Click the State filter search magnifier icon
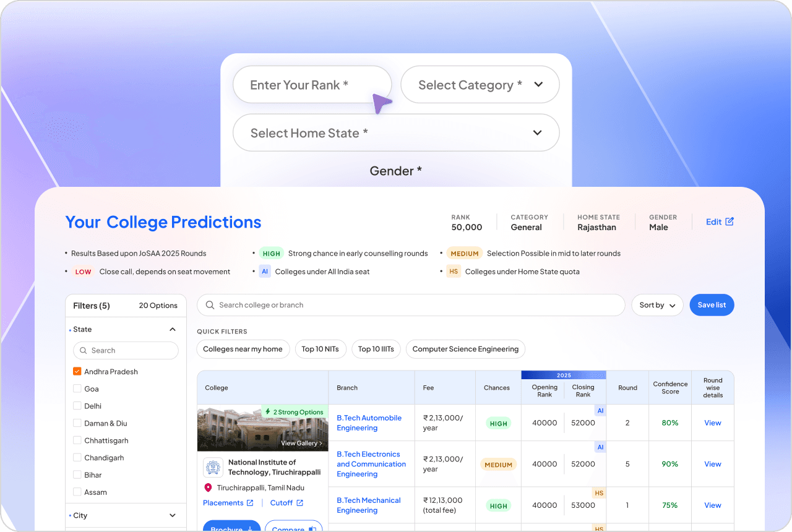The image size is (792, 532). click(83, 350)
